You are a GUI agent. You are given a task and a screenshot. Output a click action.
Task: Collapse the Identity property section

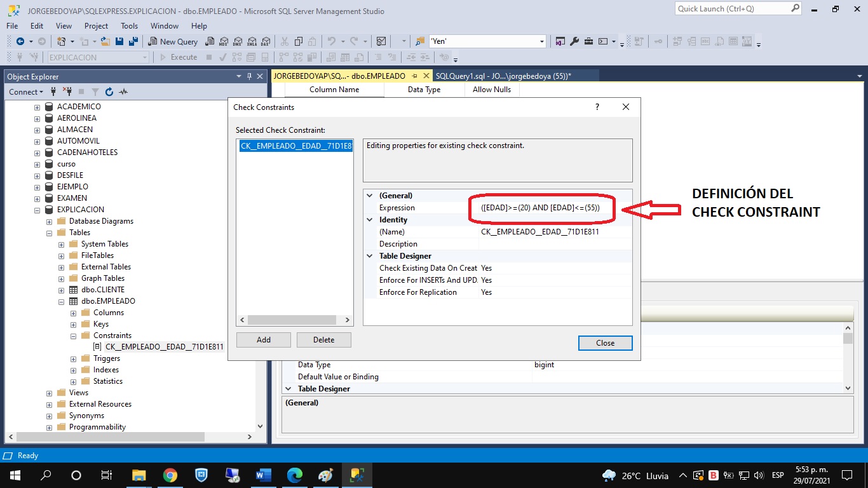pos(370,220)
